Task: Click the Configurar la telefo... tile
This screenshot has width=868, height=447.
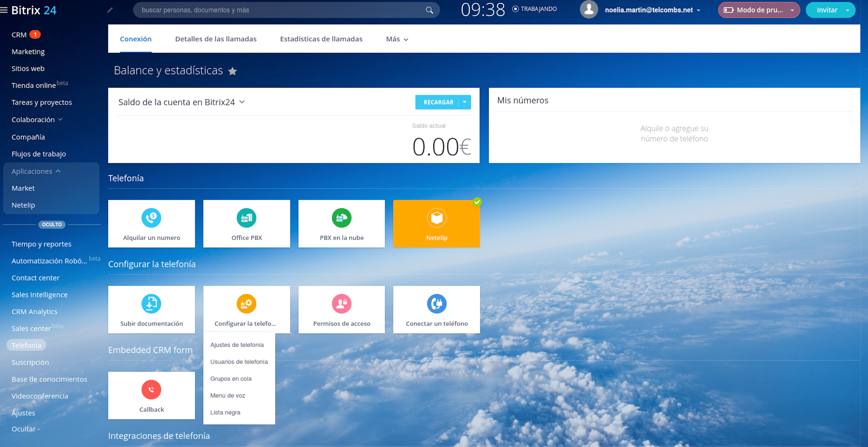Action: [x=247, y=309]
